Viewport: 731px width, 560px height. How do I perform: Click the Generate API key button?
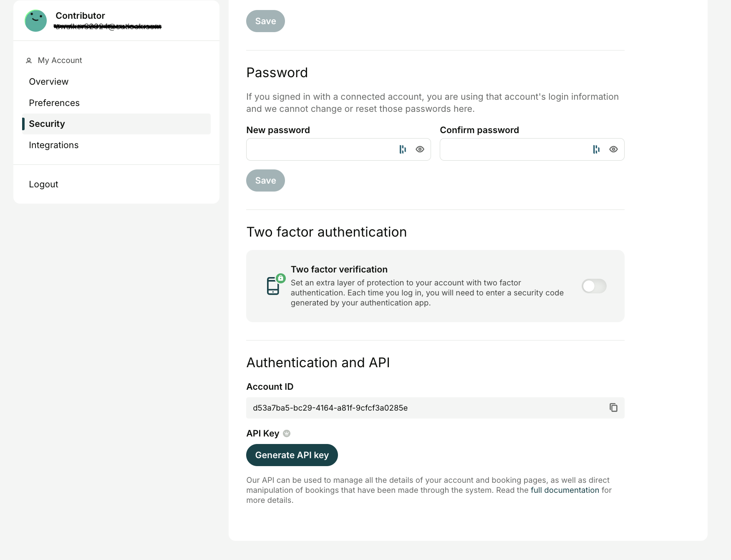pos(292,455)
